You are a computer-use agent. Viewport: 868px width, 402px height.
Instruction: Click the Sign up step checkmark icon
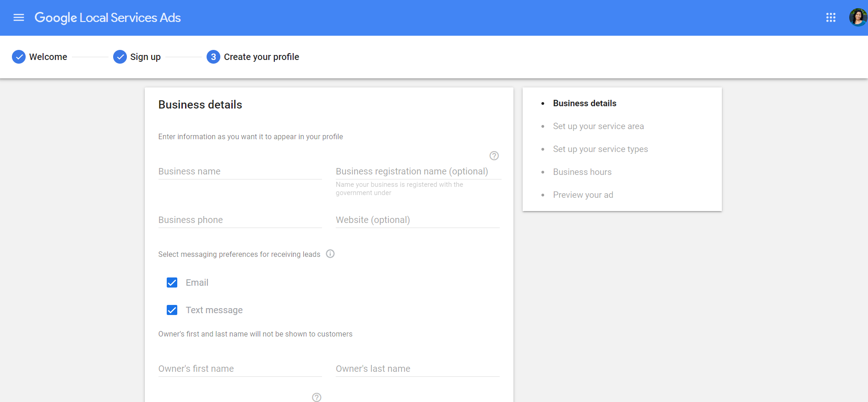120,57
